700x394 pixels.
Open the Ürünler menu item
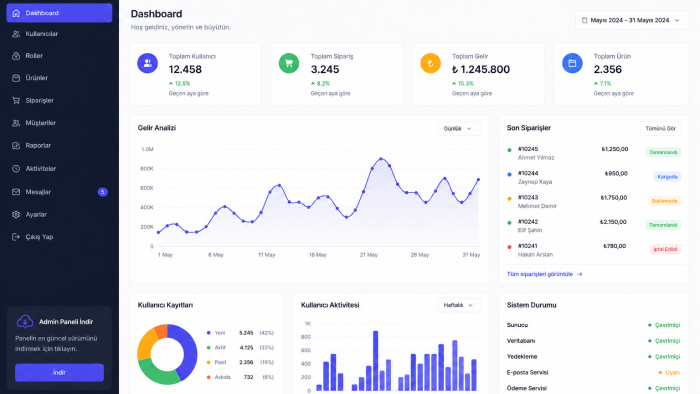coord(59,78)
